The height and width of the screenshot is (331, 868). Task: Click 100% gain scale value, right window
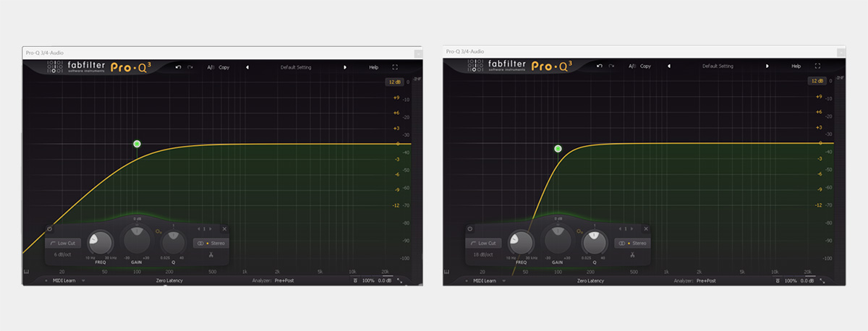tap(790, 280)
